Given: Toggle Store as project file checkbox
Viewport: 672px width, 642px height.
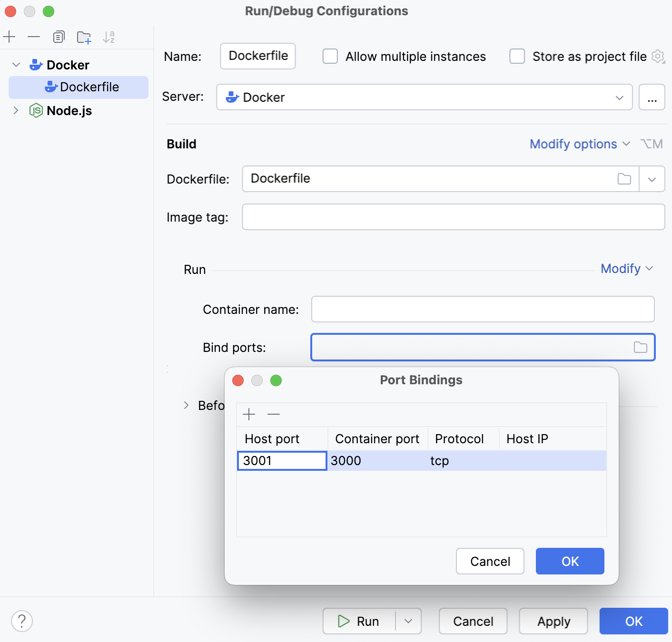Looking at the screenshot, I should [x=517, y=56].
